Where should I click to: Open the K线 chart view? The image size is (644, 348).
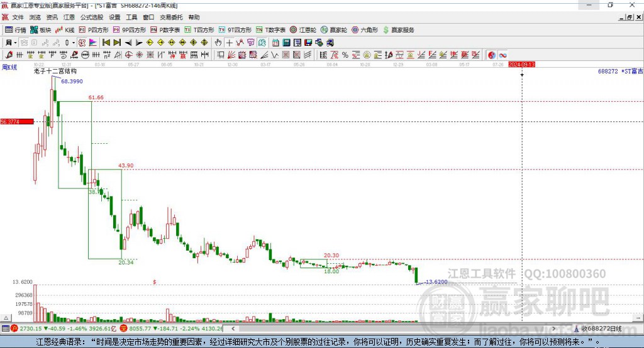point(65,30)
